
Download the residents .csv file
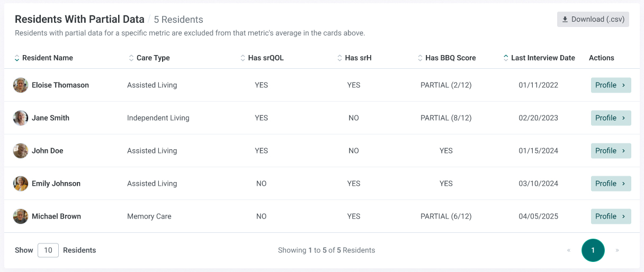593,20
